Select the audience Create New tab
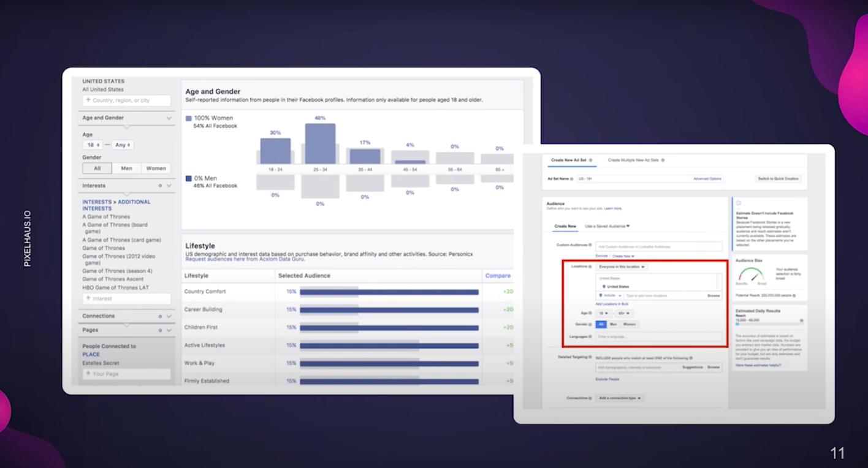 [x=565, y=227]
